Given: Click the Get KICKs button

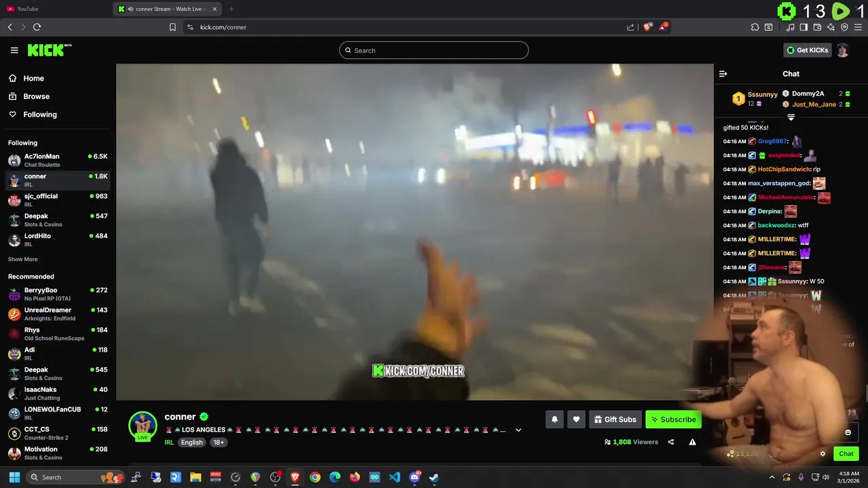Looking at the screenshot, I should click(x=807, y=50).
